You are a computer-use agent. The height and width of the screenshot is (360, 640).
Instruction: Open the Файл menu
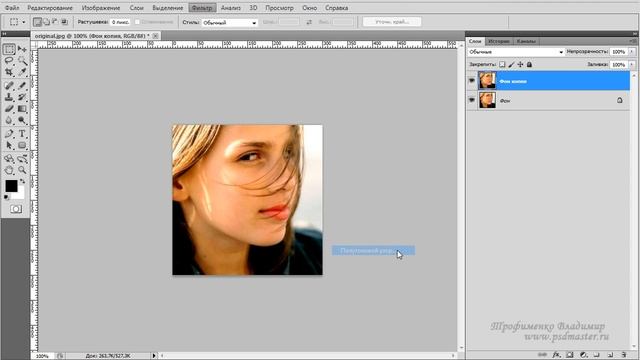(x=12, y=8)
